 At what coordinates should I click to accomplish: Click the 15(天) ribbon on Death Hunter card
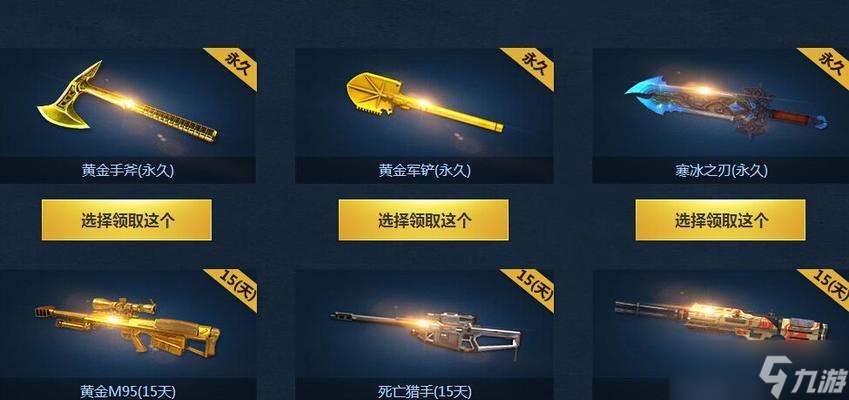pos(531,287)
